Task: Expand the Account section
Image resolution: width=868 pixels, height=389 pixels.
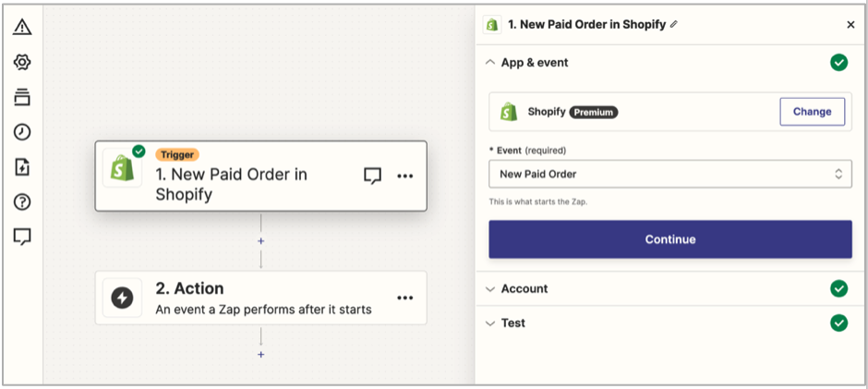Action: pyautogui.click(x=490, y=288)
